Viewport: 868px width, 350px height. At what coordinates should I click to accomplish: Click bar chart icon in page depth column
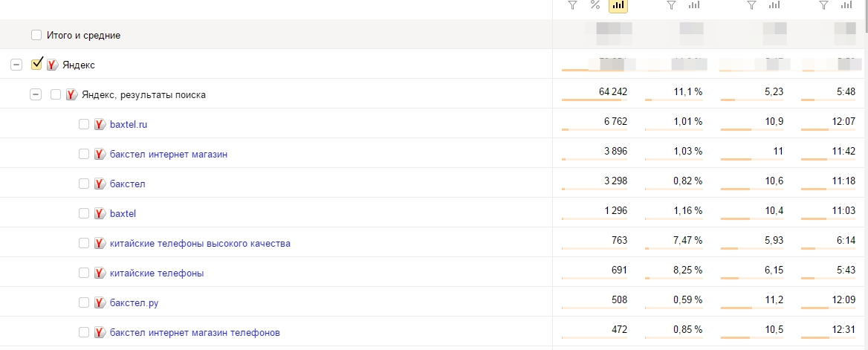coord(774,6)
